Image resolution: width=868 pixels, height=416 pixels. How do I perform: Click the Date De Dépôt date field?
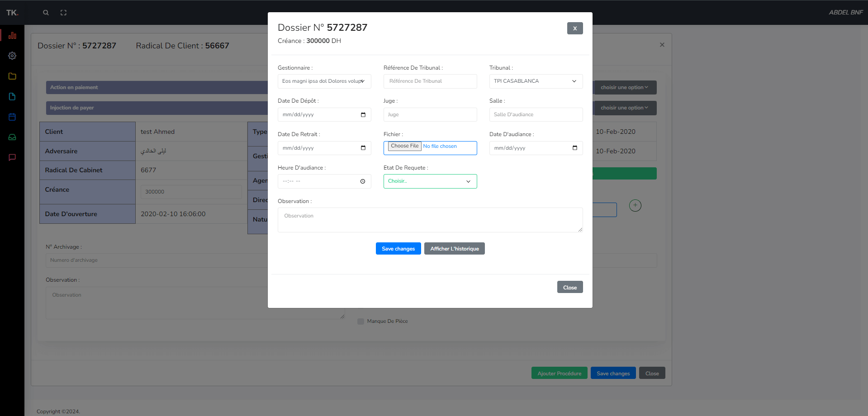[x=324, y=115]
